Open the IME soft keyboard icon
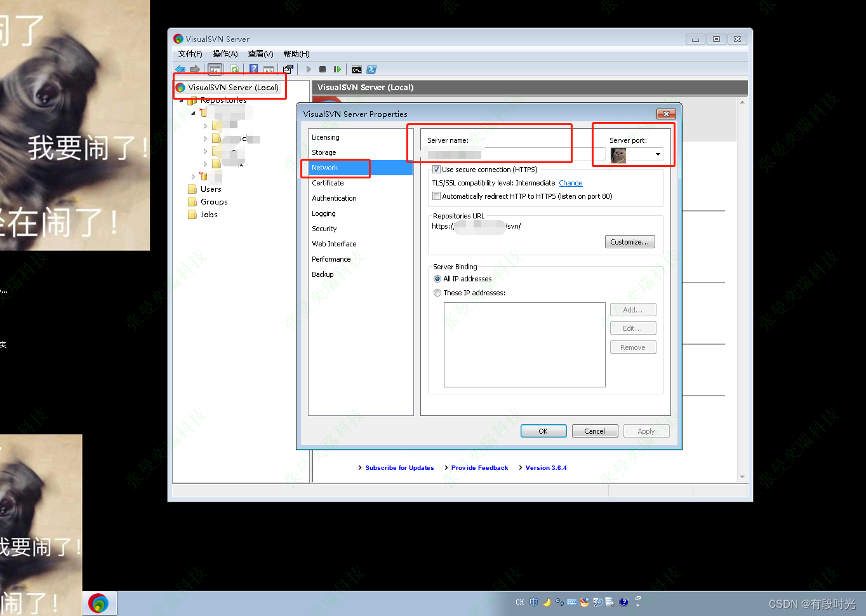 (x=572, y=602)
